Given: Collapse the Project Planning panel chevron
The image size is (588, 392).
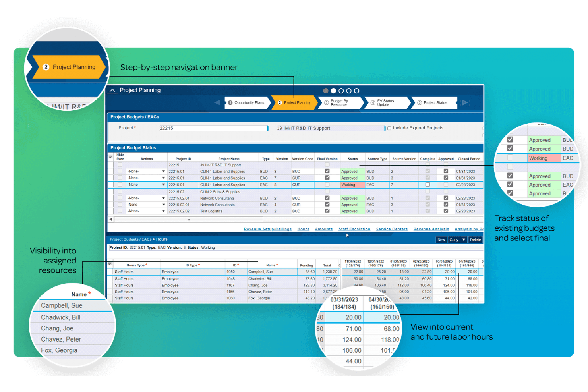Looking at the screenshot, I should (112, 90).
